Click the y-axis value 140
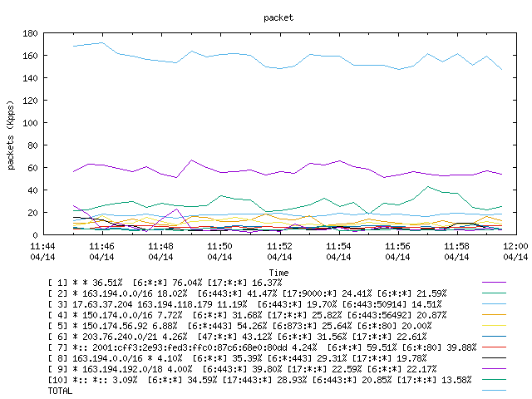532x399 pixels. (x=30, y=78)
